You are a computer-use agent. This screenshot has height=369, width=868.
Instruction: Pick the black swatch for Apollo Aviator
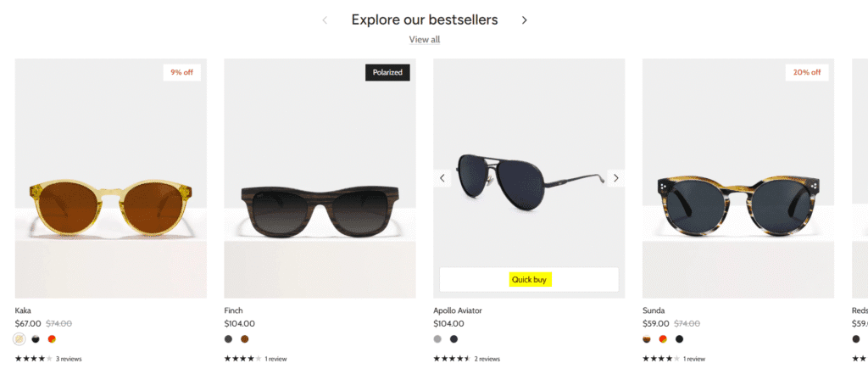[x=454, y=339]
